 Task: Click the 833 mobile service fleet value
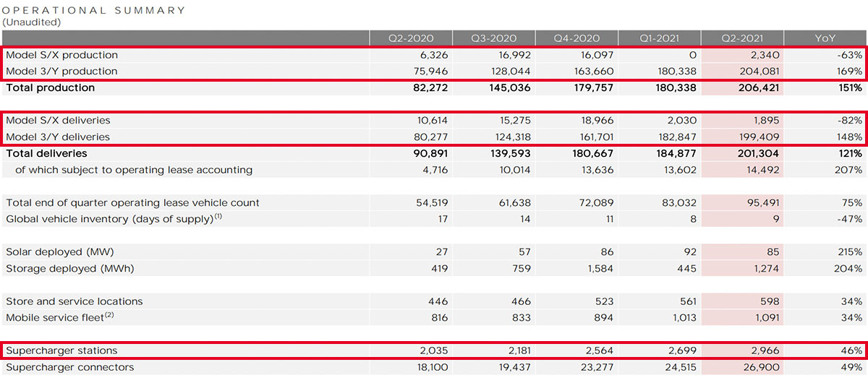522,318
